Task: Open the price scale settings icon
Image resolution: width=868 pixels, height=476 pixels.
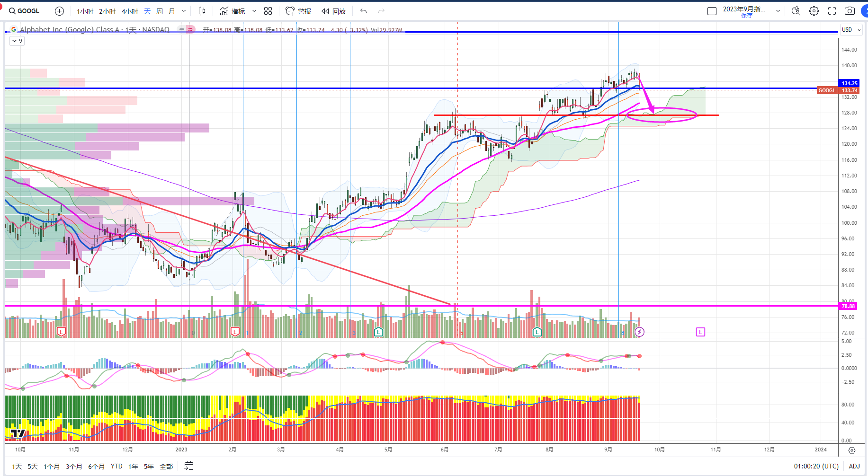Action: point(852,450)
